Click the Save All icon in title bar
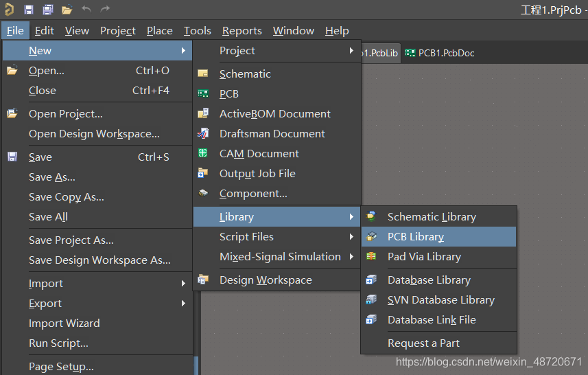The height and width of the screenshot is (375, 588). click(x=47, y=10)
